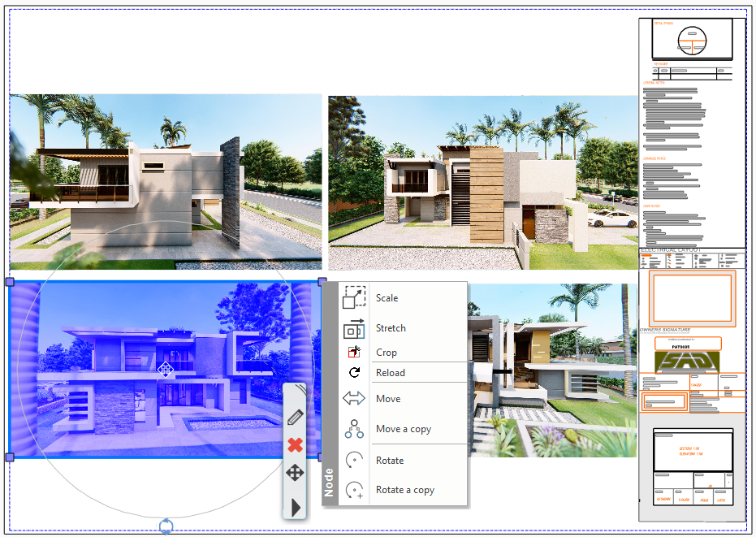
Task: Click the pencil edit icon on floating toolbar
Action: (x=295, y=418)
